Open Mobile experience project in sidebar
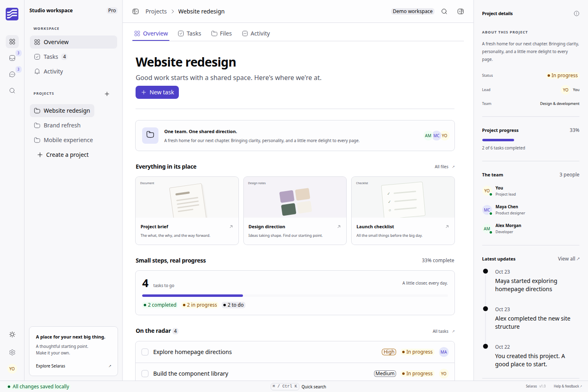Viewport: 588px width, 392px height. (63, 140)
